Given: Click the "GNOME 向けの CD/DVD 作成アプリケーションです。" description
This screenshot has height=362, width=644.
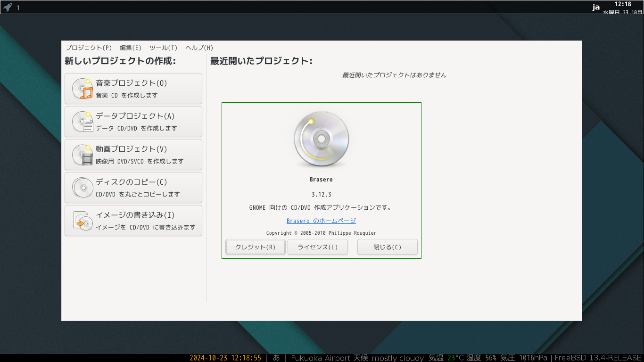Looking at the screenshot, I should click(x=322, y=207).
